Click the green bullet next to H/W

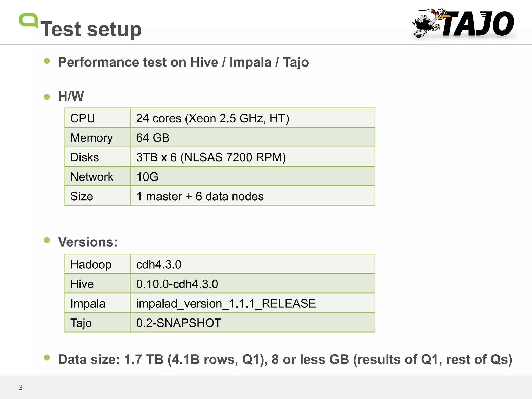click(47, 97)
